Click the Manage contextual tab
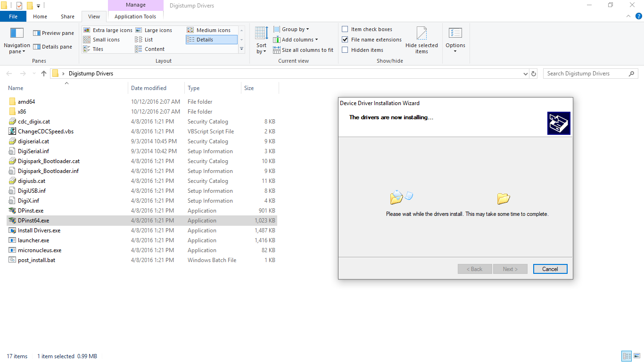The height and width of the screenshot is (362, 644). [135, 5]
